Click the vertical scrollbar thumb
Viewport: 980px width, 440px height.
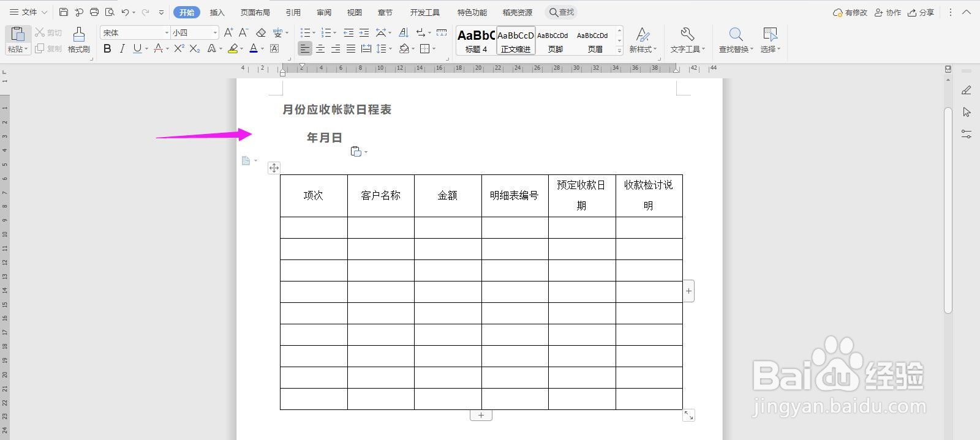(x=948, y=210)
